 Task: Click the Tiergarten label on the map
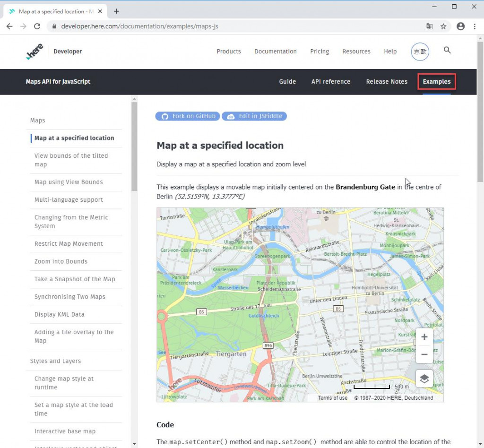[x=231, y=354]
